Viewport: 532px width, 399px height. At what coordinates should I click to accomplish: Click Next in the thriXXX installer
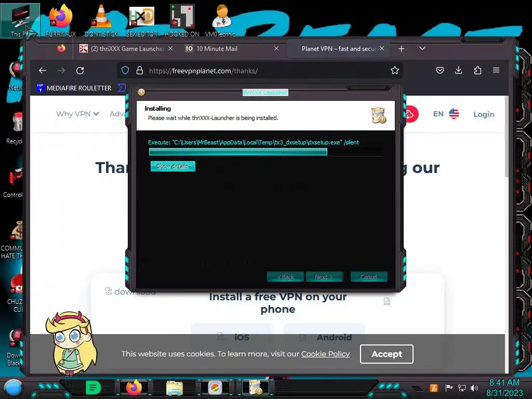pos(324,277)
